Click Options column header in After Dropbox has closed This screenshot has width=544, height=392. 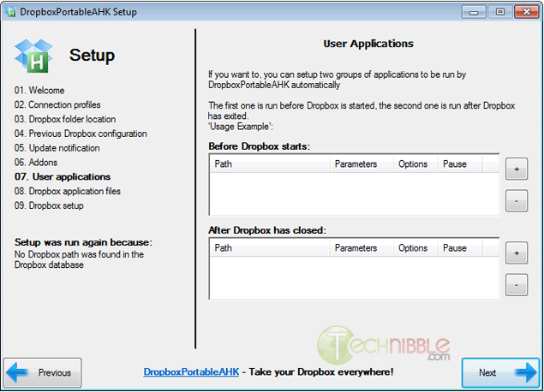pos(415,248)
